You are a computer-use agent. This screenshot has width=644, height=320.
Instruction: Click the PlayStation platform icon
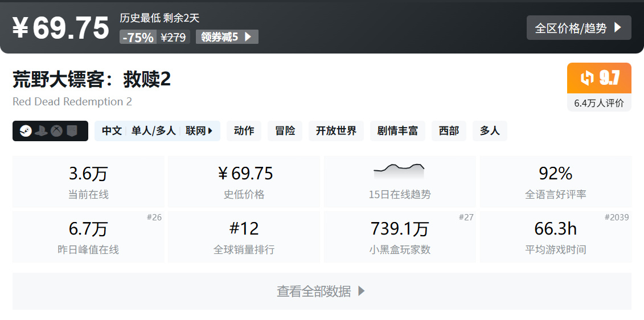point(41,131)
